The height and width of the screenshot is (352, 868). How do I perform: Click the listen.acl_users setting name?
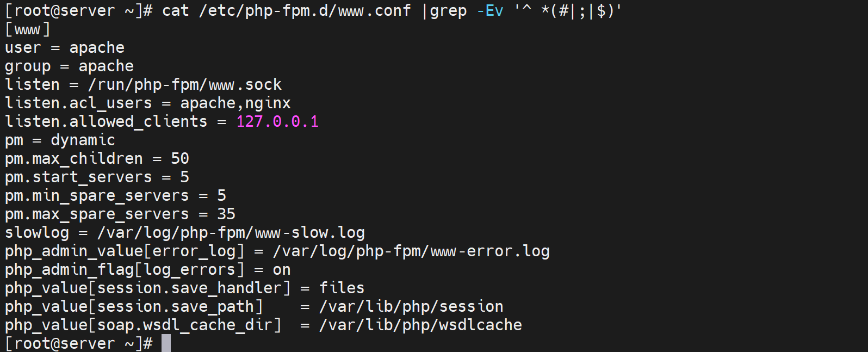(78, 103)
